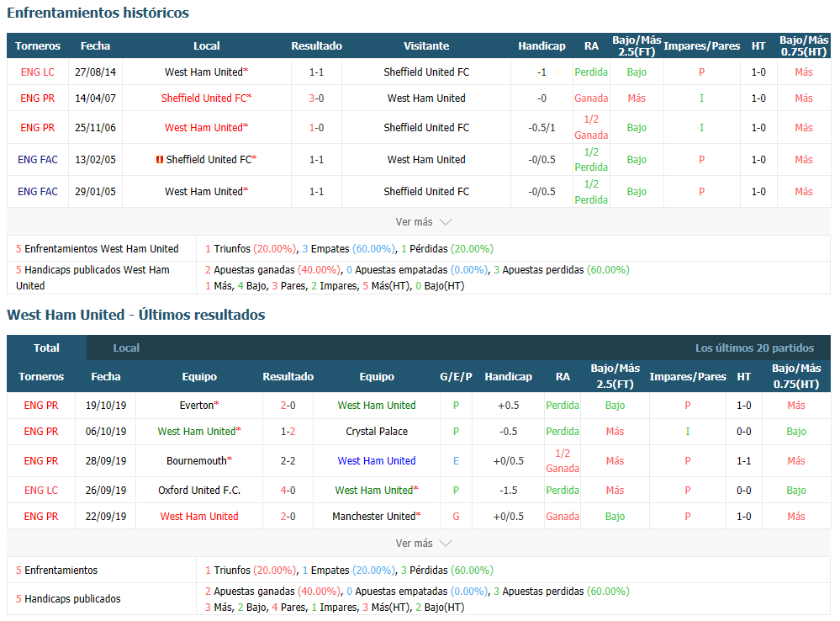
Task: Click the Enfrentamientos históricos heading
Action: click(98, 13)
